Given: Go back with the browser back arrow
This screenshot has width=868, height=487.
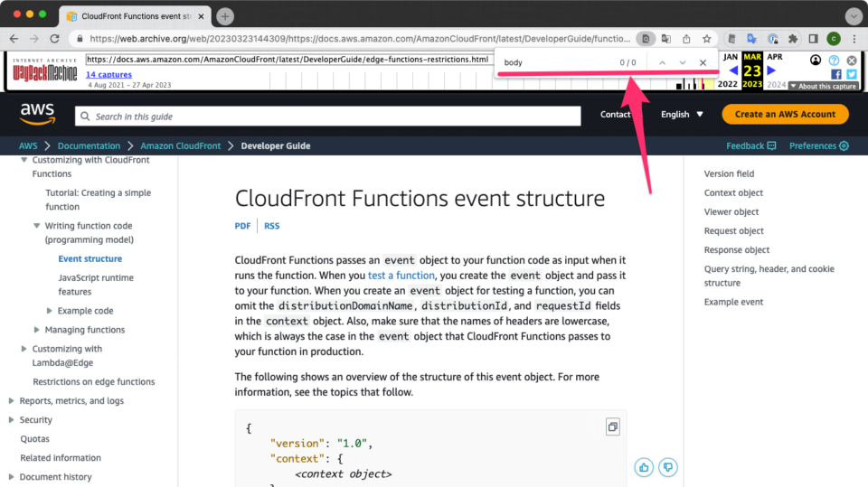Looking at the screenshot, I should [x=14, y=39].
